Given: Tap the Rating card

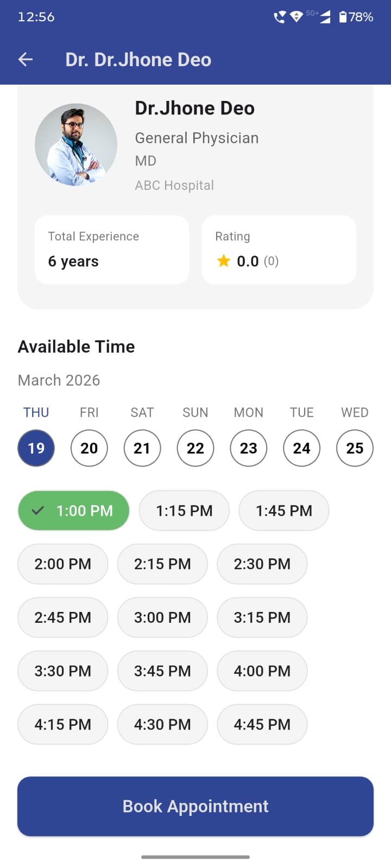Looking at the screenshot, I should [279, 250].
